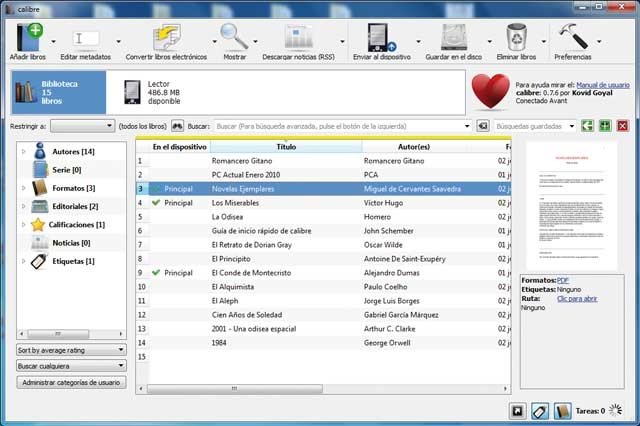Expand the Etiquetas [1] category
This screenshot has height=426, width=640.
tap(23, 261)
